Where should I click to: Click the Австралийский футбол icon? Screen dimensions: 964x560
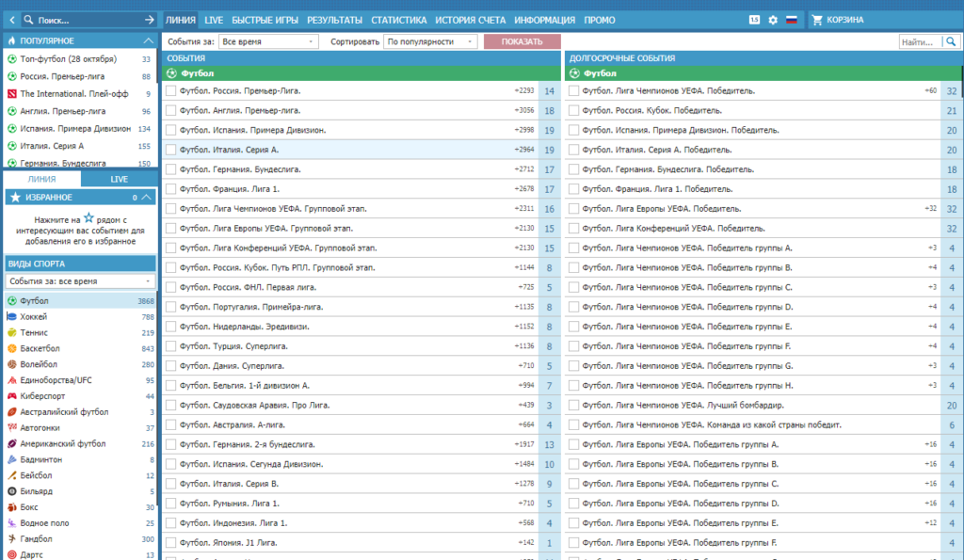coord(11,412)
